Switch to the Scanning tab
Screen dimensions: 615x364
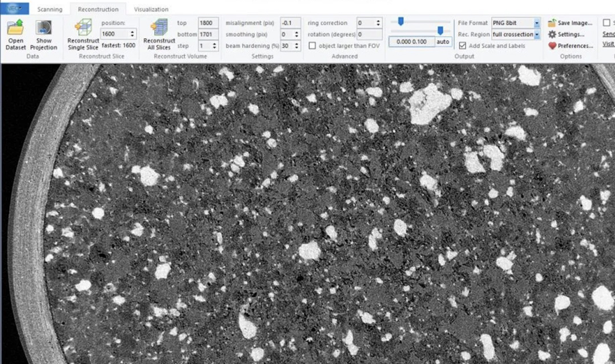(x=50, y=9)
